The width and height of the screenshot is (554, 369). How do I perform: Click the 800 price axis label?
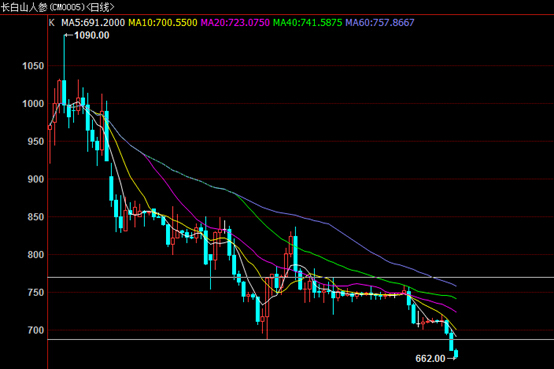pos(36,255)
